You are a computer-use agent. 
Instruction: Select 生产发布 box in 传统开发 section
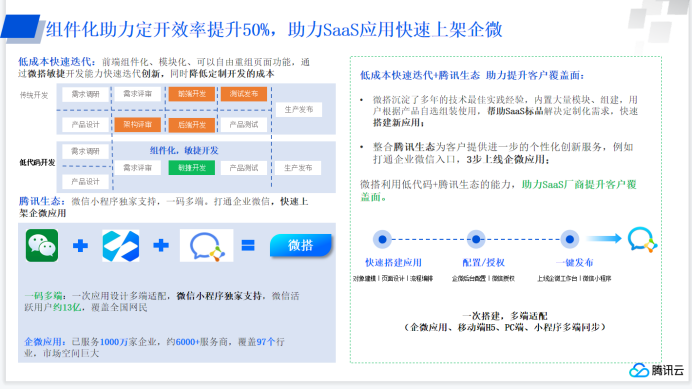299,110
